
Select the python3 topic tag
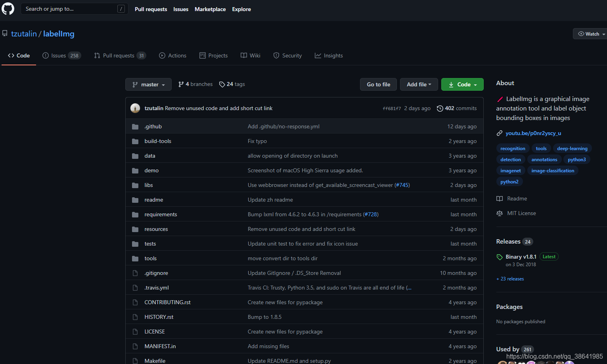click(576, 160)
